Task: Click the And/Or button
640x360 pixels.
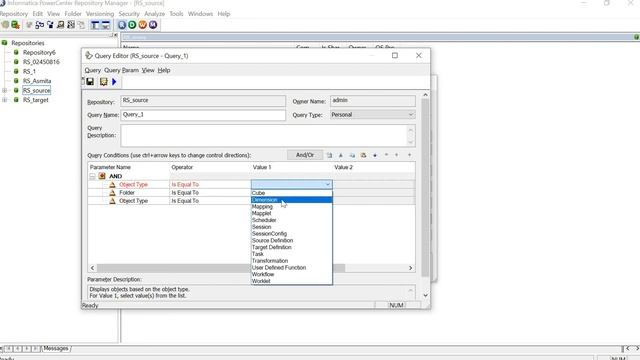Action: pos(305,155)
